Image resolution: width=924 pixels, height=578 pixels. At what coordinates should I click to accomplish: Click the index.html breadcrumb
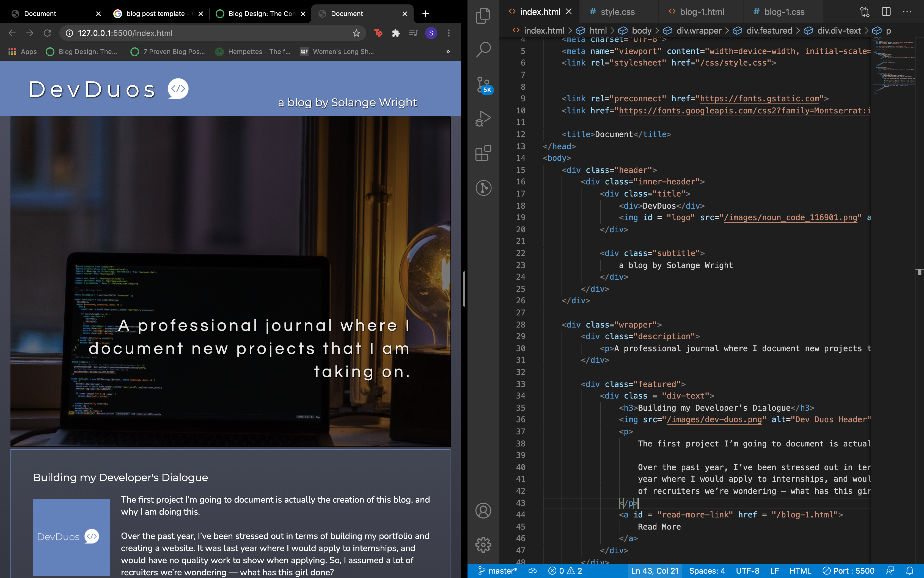[x=538, y=31]
